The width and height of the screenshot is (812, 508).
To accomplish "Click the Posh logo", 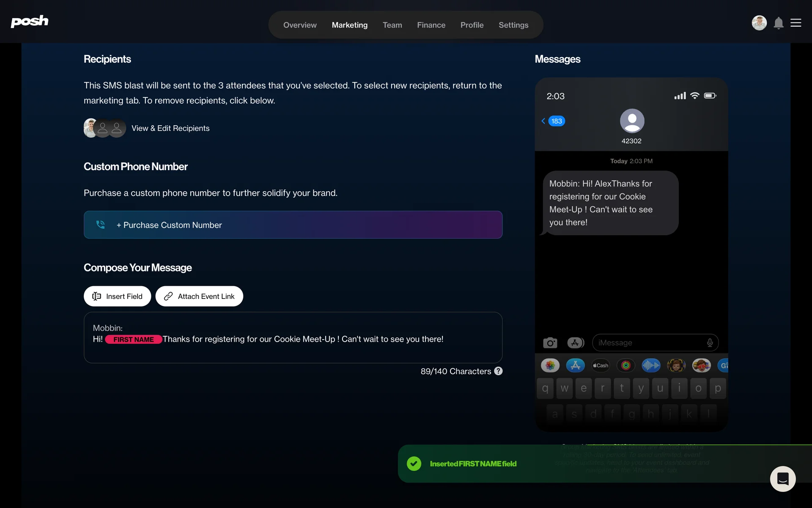I will pyautogui.click(x=30, y=21).
